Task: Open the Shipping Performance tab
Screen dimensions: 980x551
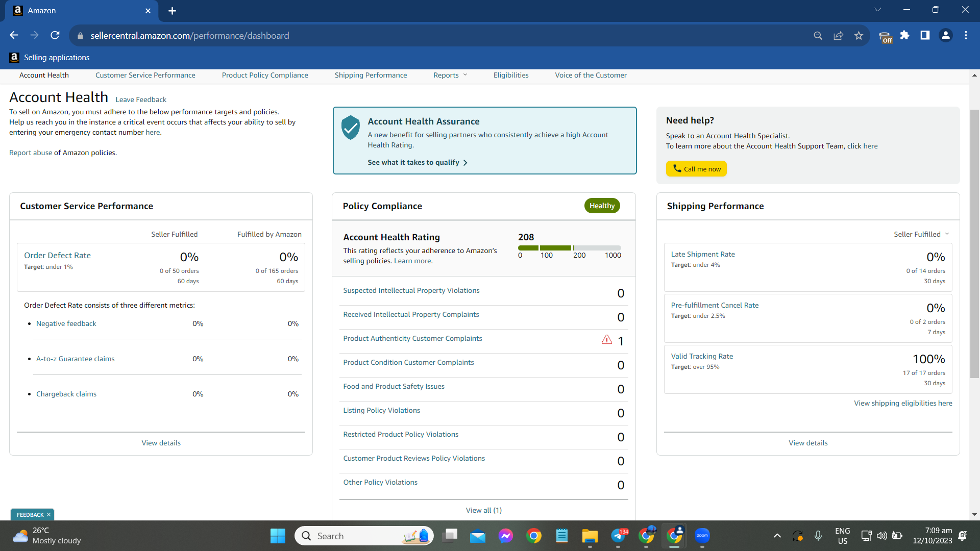Action: (371, 75)
